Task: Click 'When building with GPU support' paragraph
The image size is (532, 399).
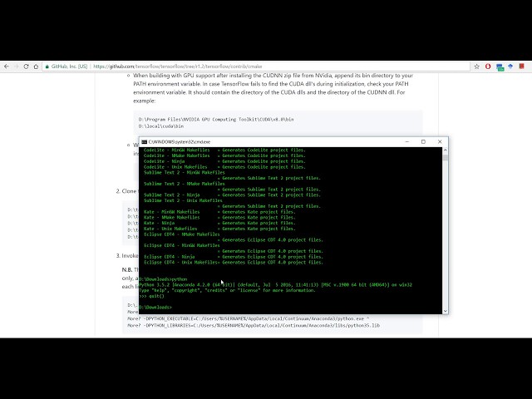Action: click(x=273, y=88)
